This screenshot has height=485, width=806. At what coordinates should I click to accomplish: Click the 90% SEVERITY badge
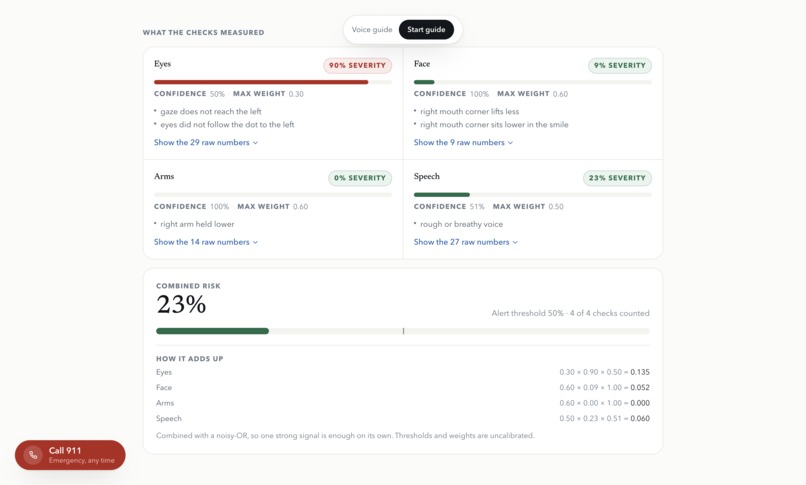(x=357, y=65)
